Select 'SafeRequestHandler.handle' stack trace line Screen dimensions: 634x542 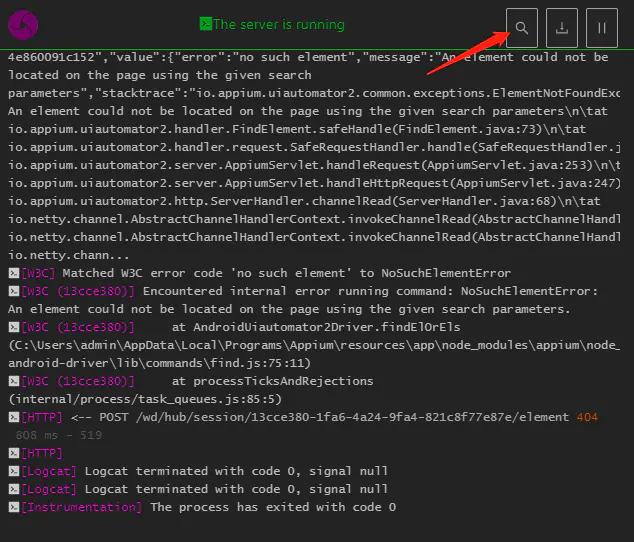click(314, 147)
